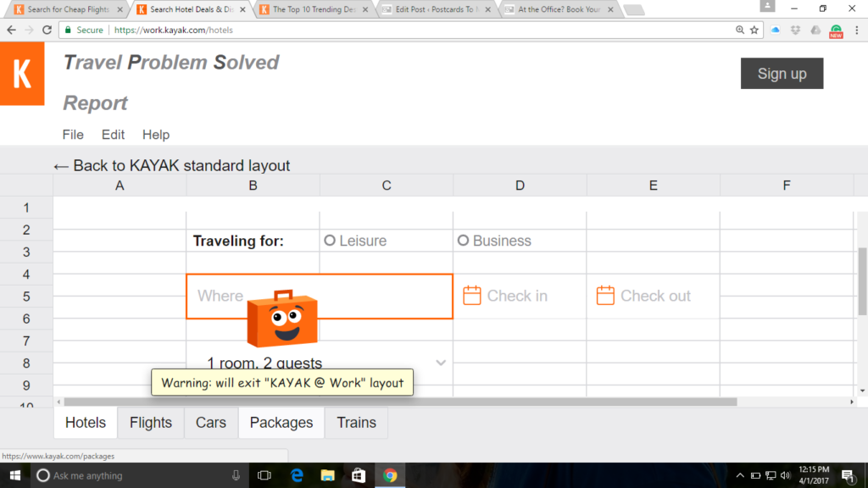This screenshot has height=488, width=868.
Task: Open the File menu
Action: click(73, 135)
